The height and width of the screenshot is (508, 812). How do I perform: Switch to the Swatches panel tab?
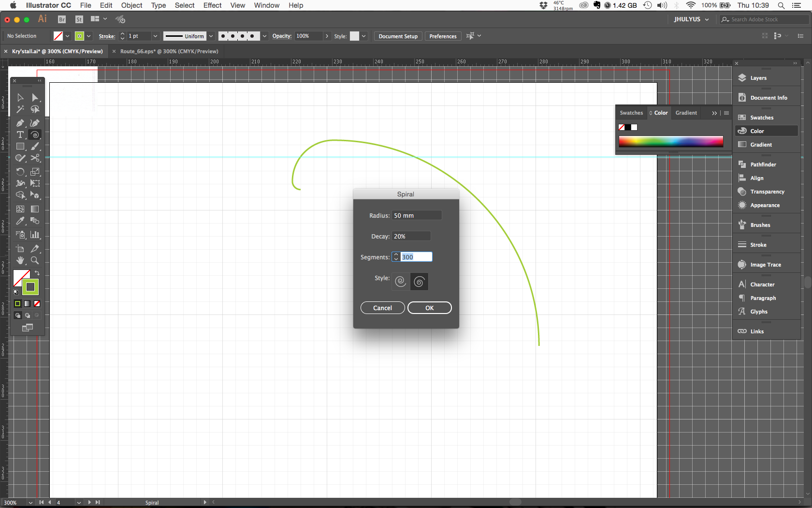631,113
